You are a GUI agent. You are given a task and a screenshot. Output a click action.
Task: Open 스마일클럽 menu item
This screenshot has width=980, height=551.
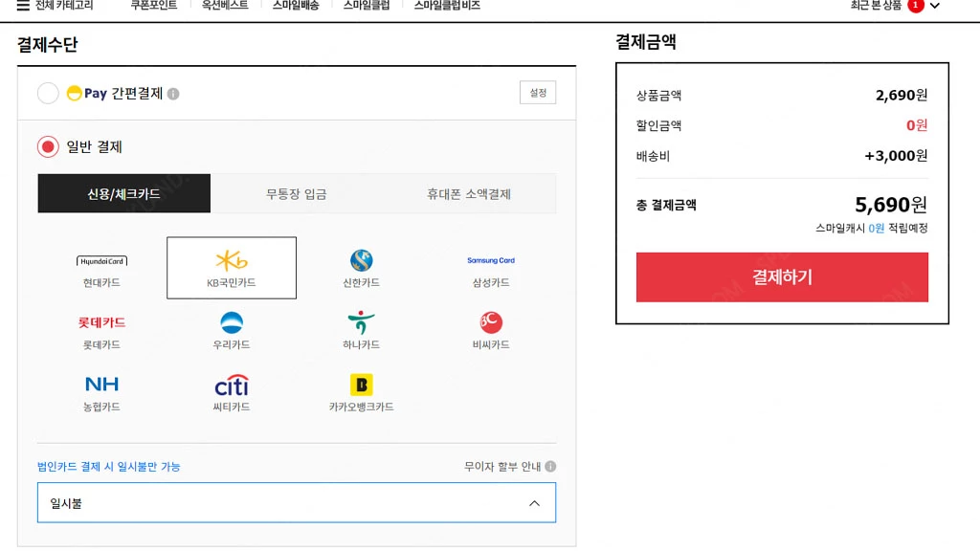coord(367,5)
